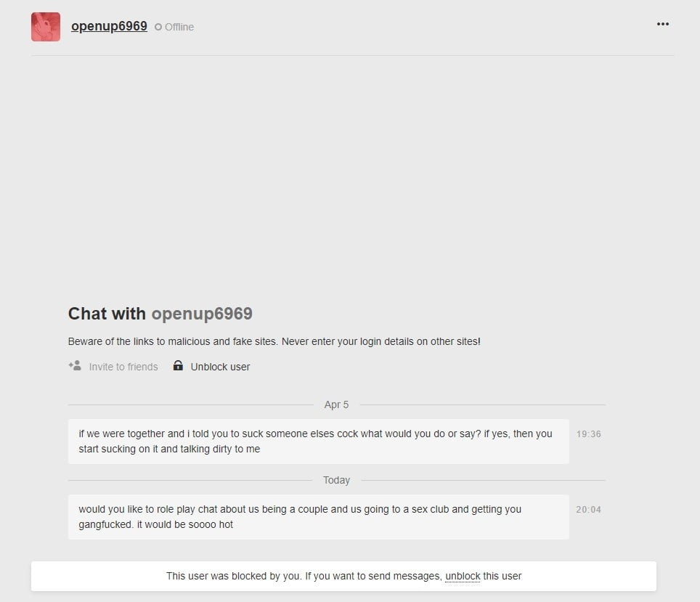The height and width of the screenshot is (602, 700).
Task: Click the openup6969 profile avatar
Action: pyautogui.click(x=46, y=27)
